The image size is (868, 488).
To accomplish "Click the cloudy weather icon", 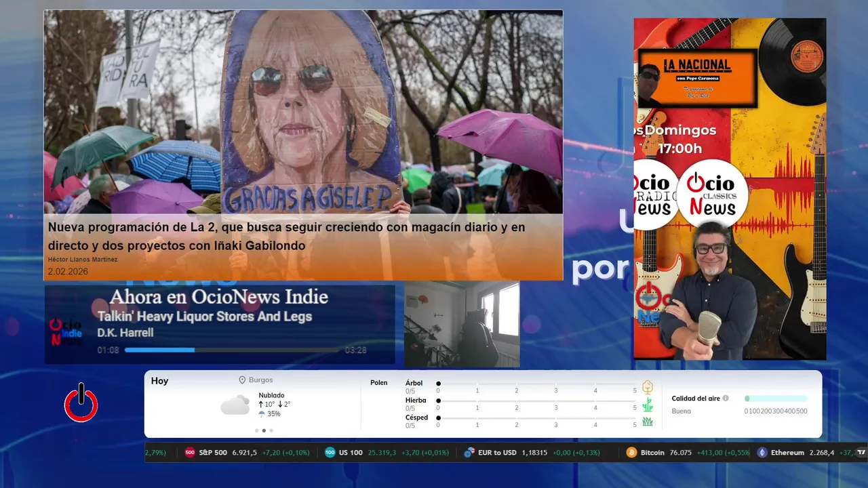I will pyautogui.click(x=235, y=405).
